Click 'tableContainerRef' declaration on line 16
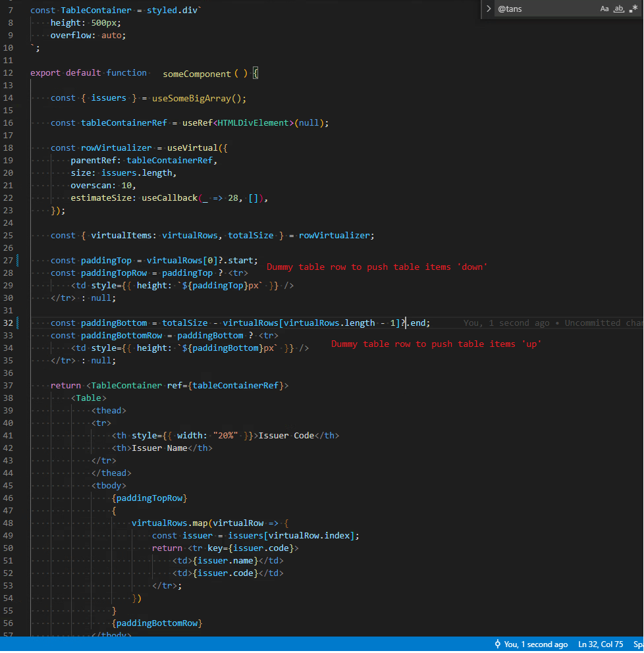Screen dimensions: 644x653 [124, 123]
